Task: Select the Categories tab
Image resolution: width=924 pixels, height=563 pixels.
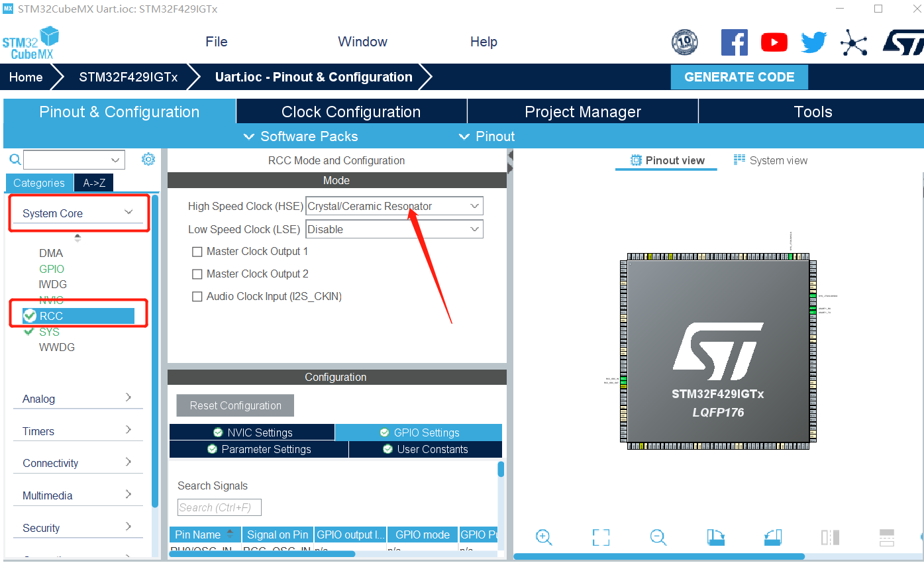Action: pyautogui.click(x=39, y=183)
